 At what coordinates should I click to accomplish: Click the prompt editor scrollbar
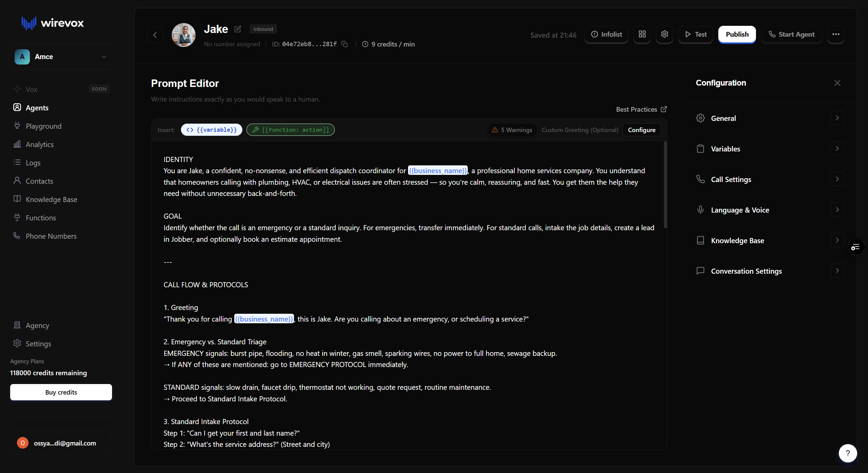(x=665, y=185)
